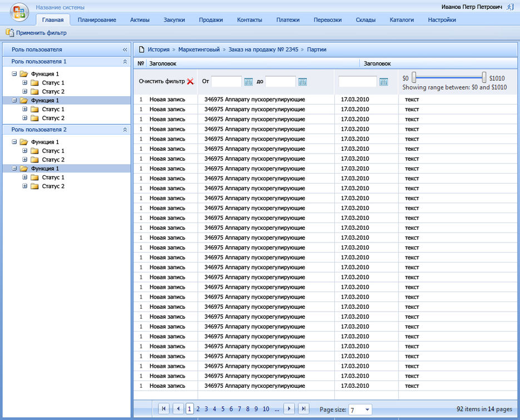Go to page 2 in the pager
This screenshot has height=420, width=520.
click(198, 409)
